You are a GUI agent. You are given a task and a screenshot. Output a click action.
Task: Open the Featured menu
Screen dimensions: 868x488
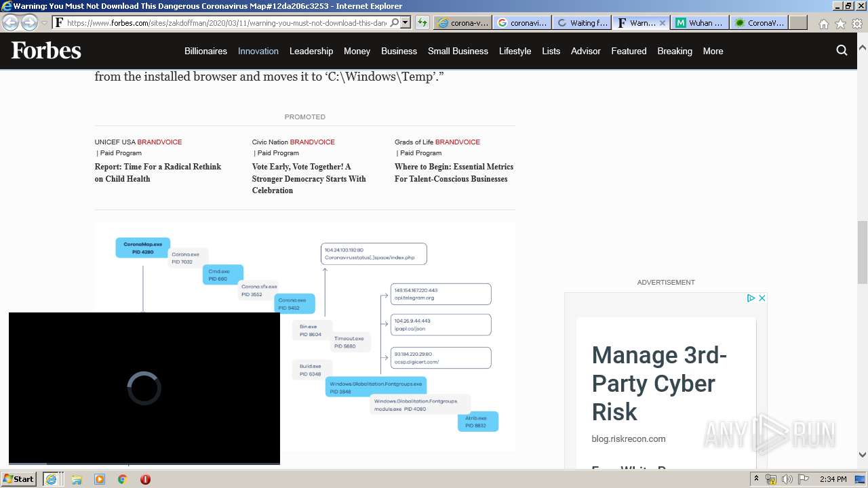click(629, 51)
